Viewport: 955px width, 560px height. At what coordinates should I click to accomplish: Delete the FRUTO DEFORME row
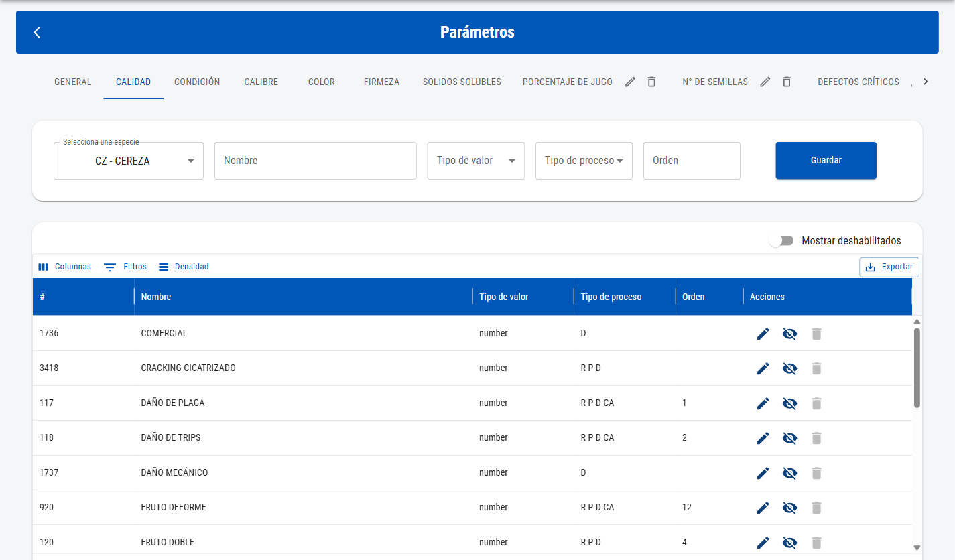(x=816, y=508)
